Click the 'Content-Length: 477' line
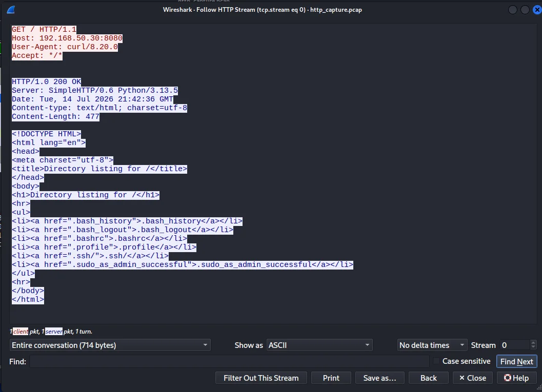Viewport: 542px width, 392px height. coord(55,116)
